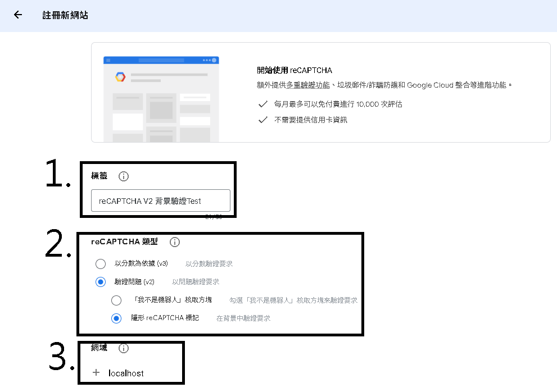Choose the 驗證問題 (v2) radio option
The height and width of the screenshot is (392, 557).
coord(101,282)
